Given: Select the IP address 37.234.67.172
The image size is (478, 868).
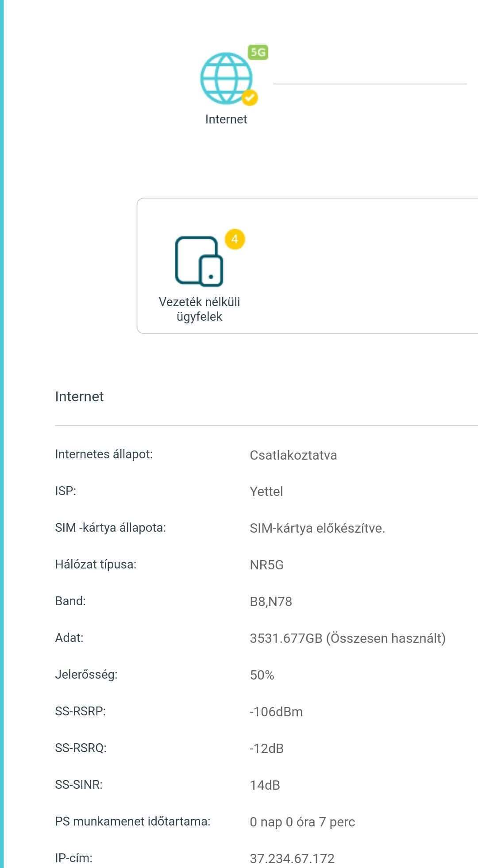Looking at the screenshot, I should point(292,859).
